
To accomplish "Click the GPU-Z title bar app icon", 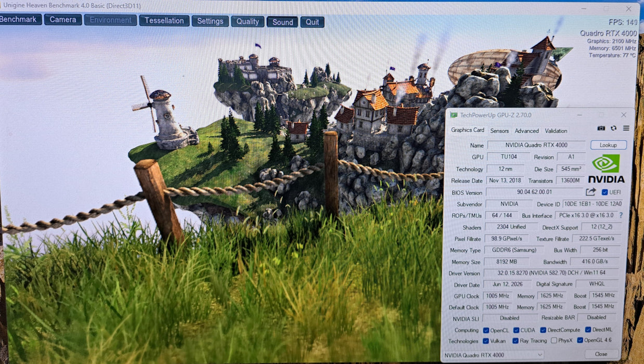I will pyautogui.click(x=454, y=115).
